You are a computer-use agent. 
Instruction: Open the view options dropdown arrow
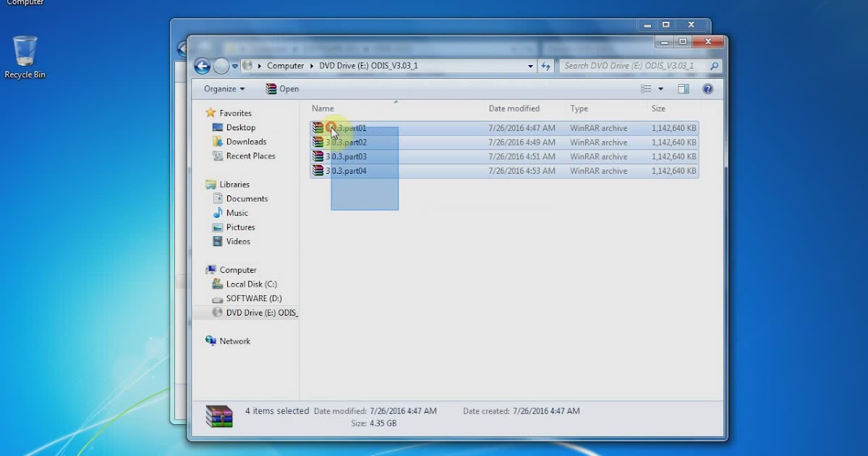[x=660, y=89]
